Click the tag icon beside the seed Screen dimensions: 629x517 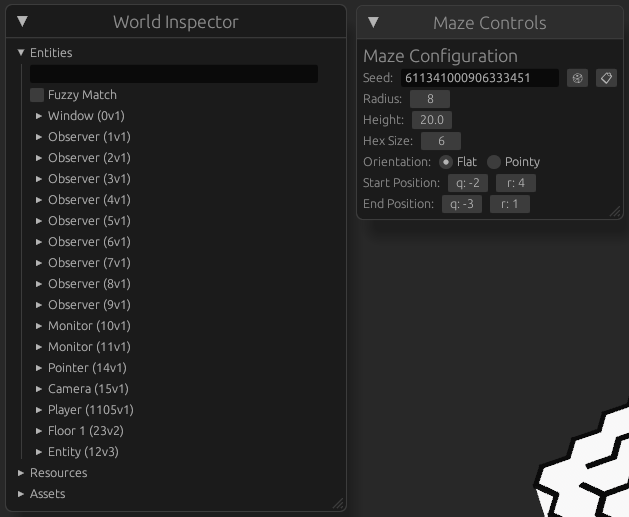[x=606, y=78]
